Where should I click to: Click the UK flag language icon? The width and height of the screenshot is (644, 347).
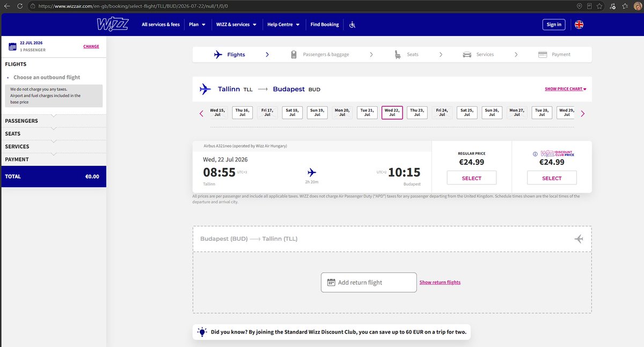tap(579, 25)
